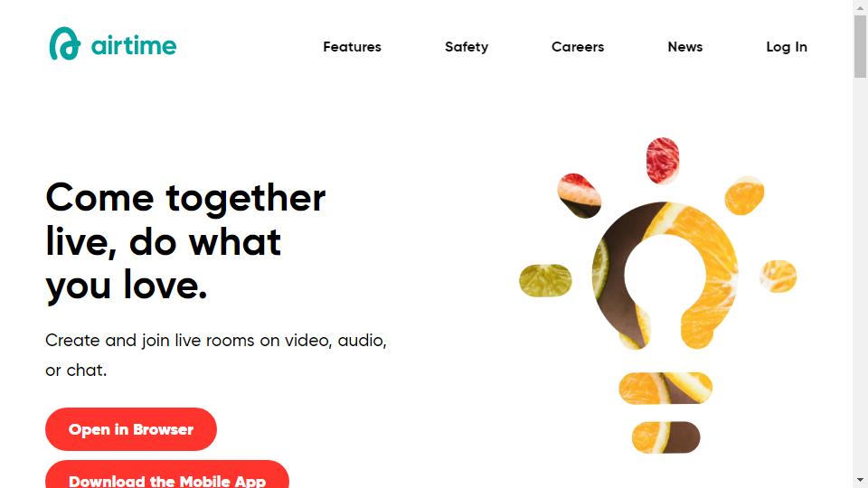Screen dimensions: 868x488
Task: Open the Careers link
Action: click(578, 47)
